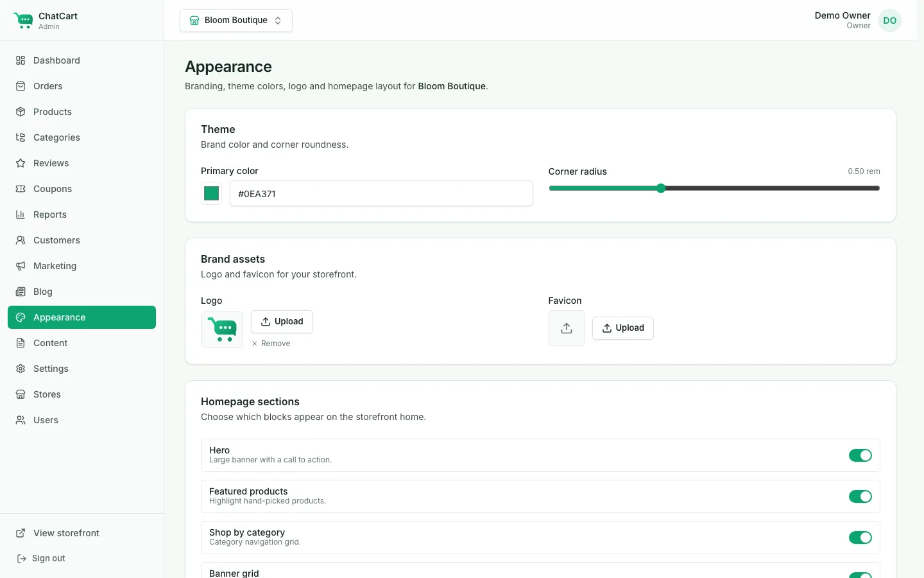Click the "0.50 rem" radius value
924x578 pixels.
864,171
